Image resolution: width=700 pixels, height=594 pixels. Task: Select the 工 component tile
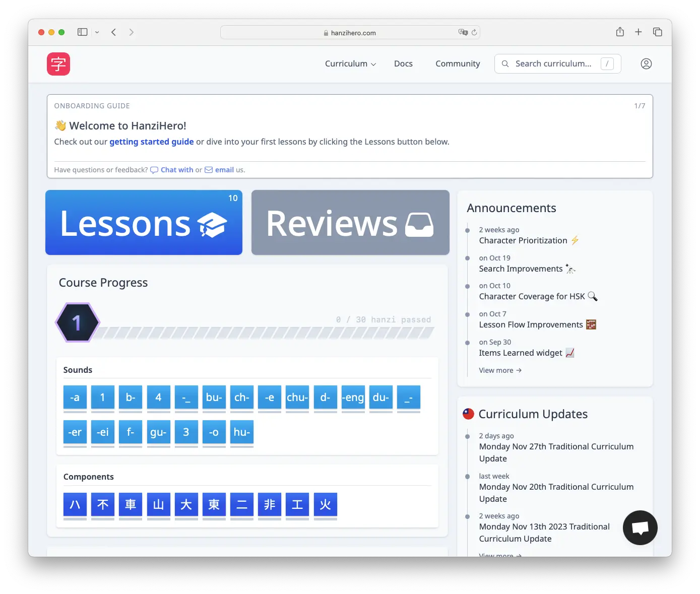297,504
